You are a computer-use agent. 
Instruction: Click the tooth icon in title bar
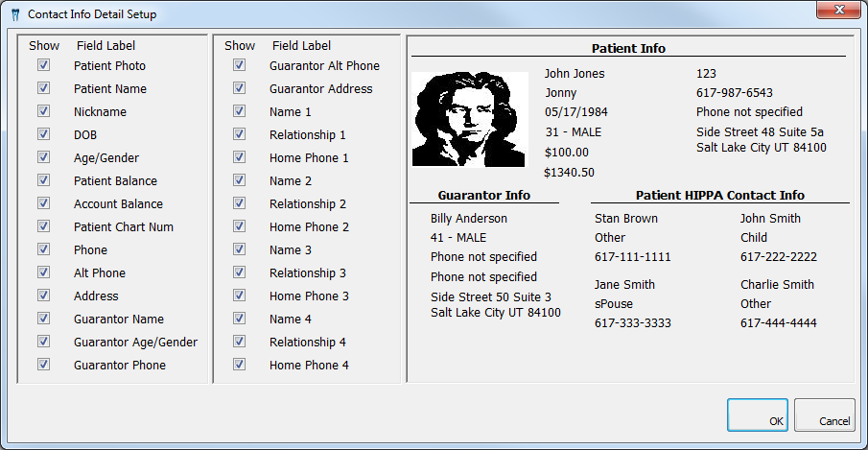click(x=15, y=14)
